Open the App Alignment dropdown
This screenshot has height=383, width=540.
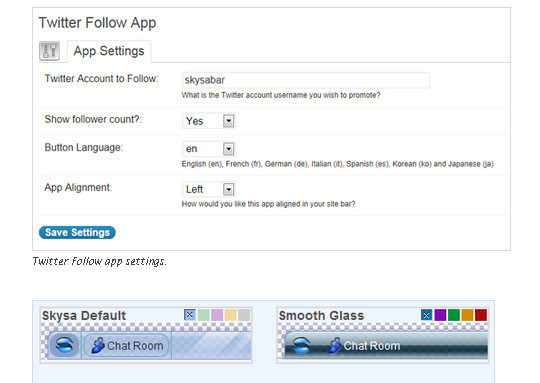click(208, 189)
